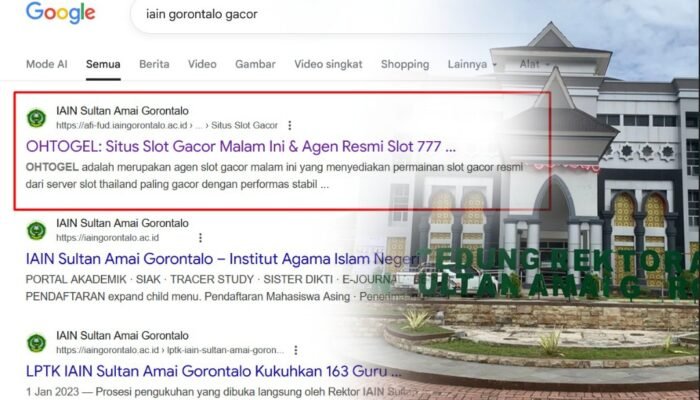Open the Alat tools dropdown

coord(534,64)
